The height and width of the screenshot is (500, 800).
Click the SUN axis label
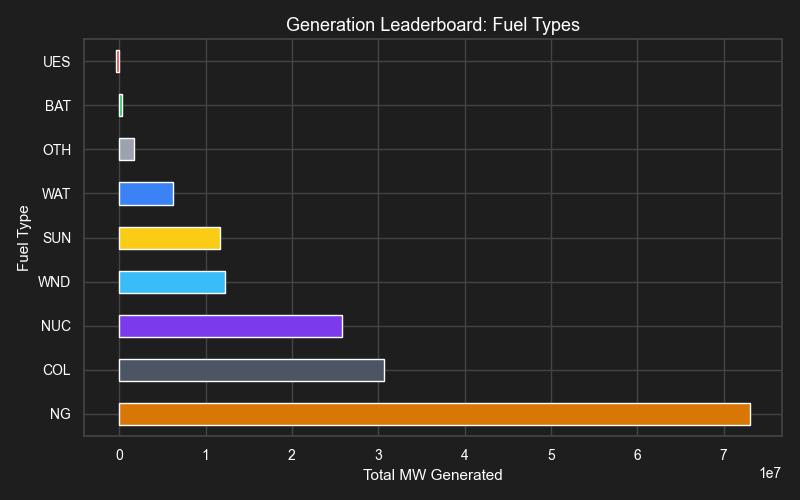[x=57, y=238]
